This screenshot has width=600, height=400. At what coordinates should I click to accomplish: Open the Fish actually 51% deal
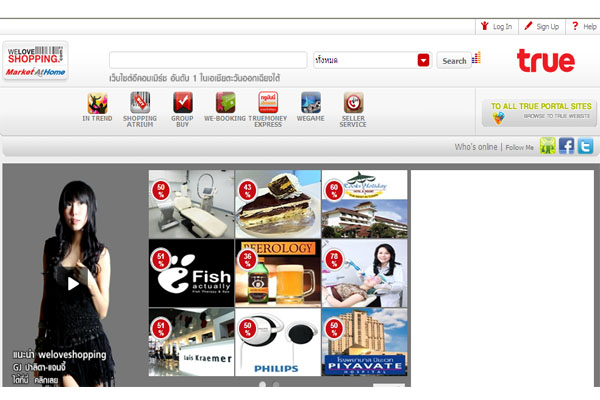click(191, 273)
